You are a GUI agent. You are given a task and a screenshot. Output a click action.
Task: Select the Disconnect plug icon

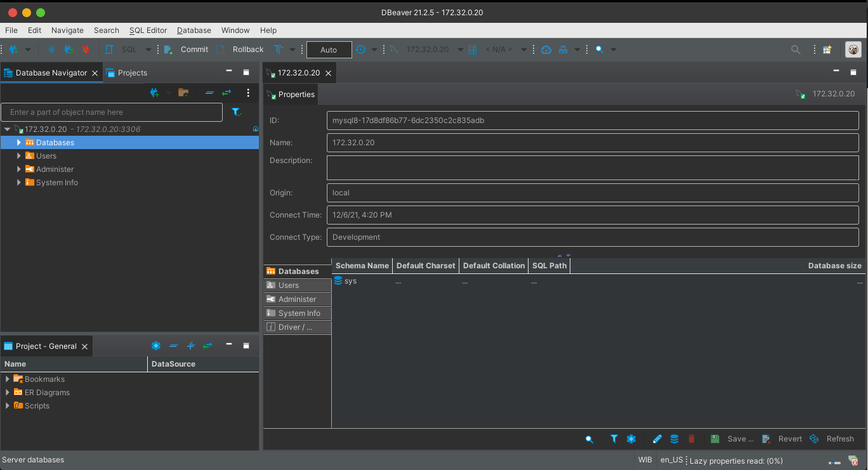pyautogui.click(x=86, y=49)
